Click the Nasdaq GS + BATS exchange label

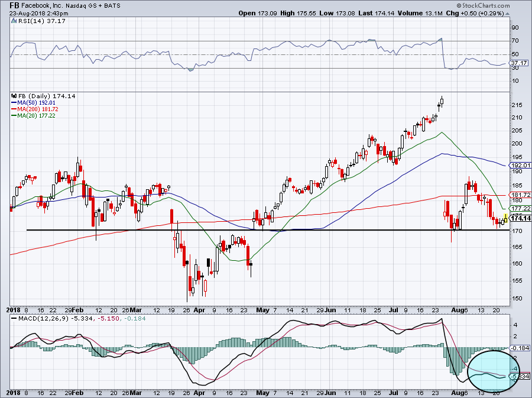point(92,6)
